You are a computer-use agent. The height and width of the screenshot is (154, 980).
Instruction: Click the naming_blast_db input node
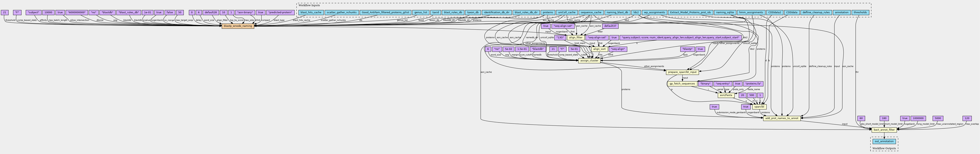tap(617, 12)
